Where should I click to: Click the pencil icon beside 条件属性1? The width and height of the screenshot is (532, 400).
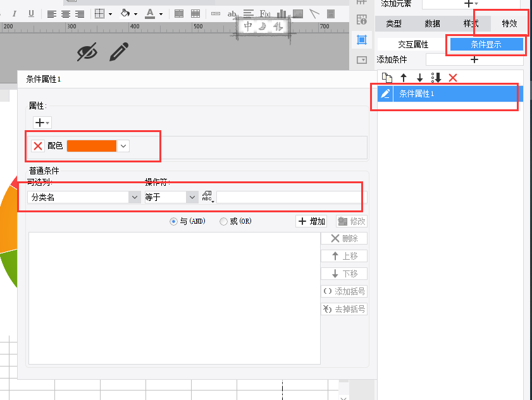tap(385, 94)
